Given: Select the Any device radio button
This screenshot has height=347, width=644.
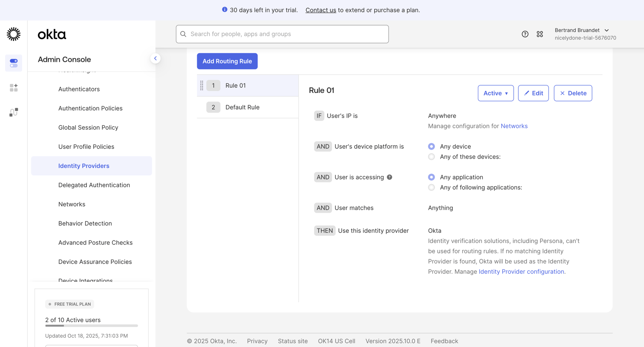Looking at the screenshot, I should point(431,146).
